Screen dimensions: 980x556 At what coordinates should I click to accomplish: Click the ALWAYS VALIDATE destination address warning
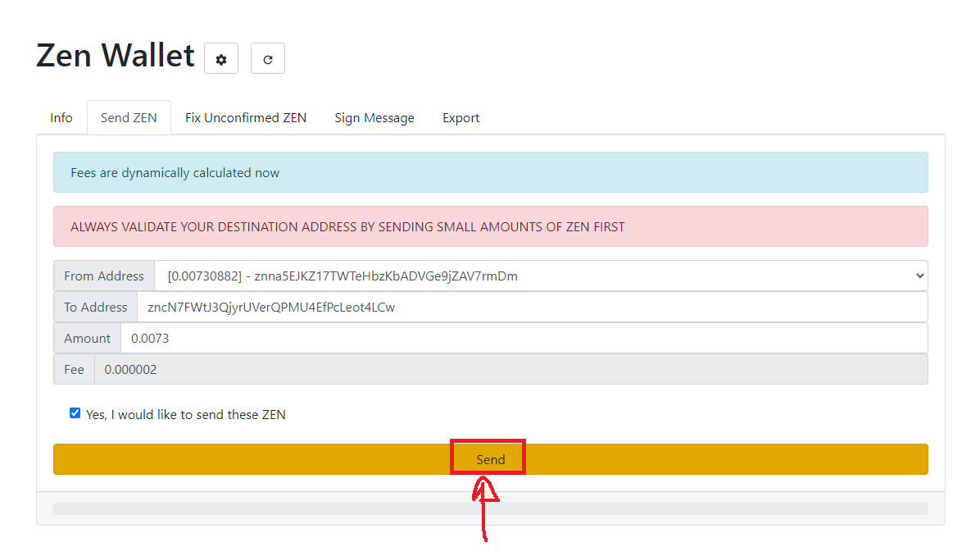pos(491,226)
